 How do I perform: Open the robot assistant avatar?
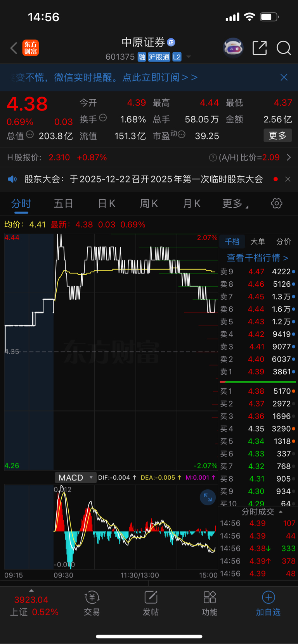click(233, 48)
